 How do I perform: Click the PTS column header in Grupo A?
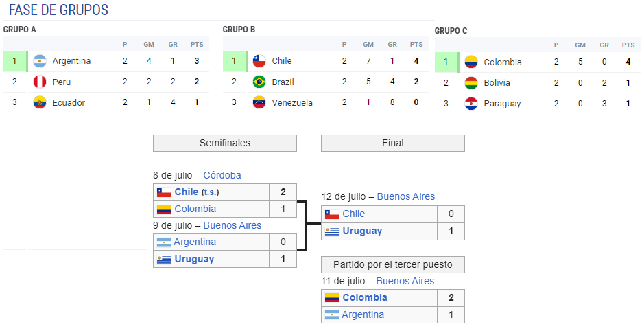point(197,45)
